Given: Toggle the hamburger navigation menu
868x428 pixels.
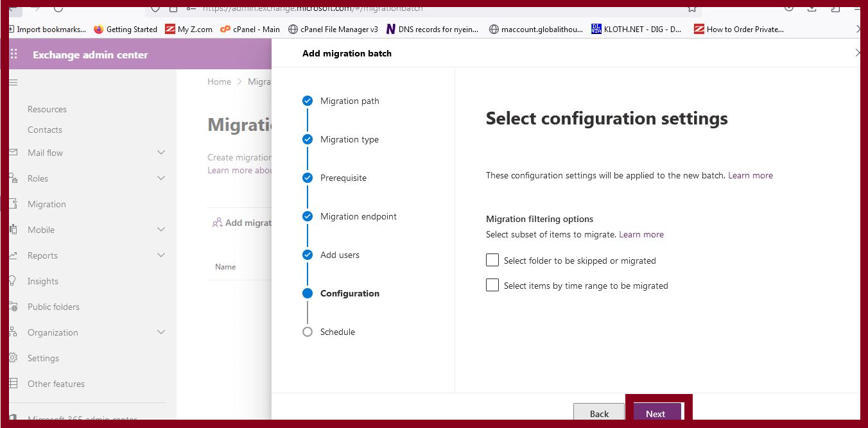Looking at the screenshot, I should pyautogui.click(x=13, y=82).
